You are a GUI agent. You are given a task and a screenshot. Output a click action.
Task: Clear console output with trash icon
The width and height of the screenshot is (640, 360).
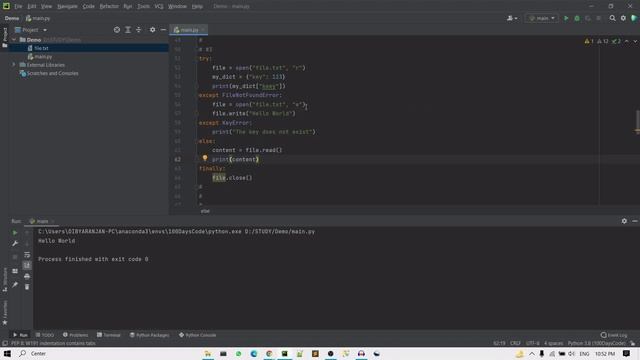tap(27, 287)
